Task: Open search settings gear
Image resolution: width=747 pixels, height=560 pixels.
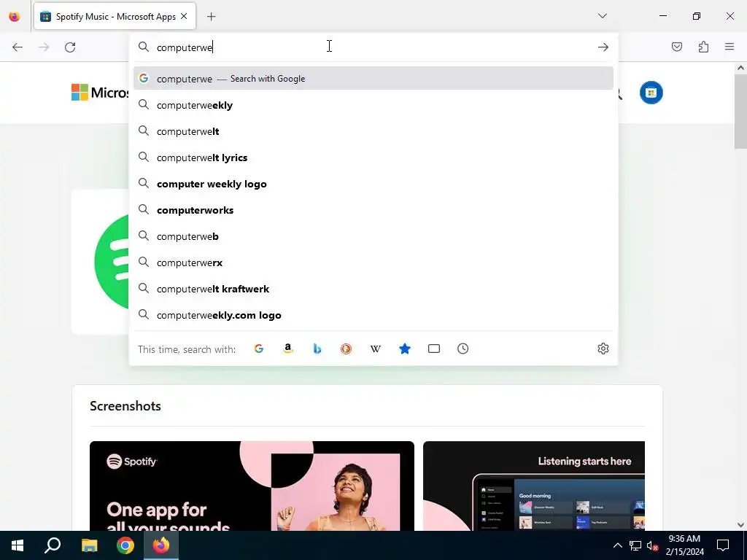Action: (603, 349)
